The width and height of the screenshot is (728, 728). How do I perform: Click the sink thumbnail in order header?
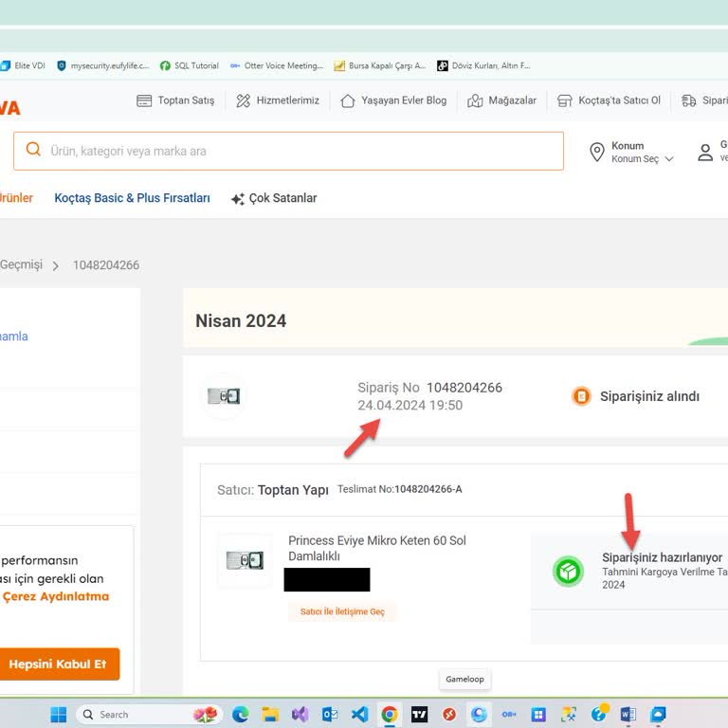[x=224, y=396]
